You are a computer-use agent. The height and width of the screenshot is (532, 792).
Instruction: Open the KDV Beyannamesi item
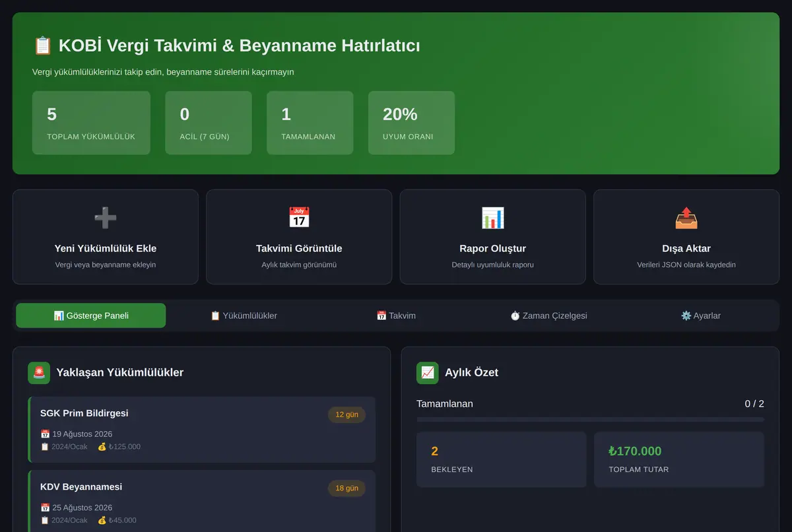[202, 501]
